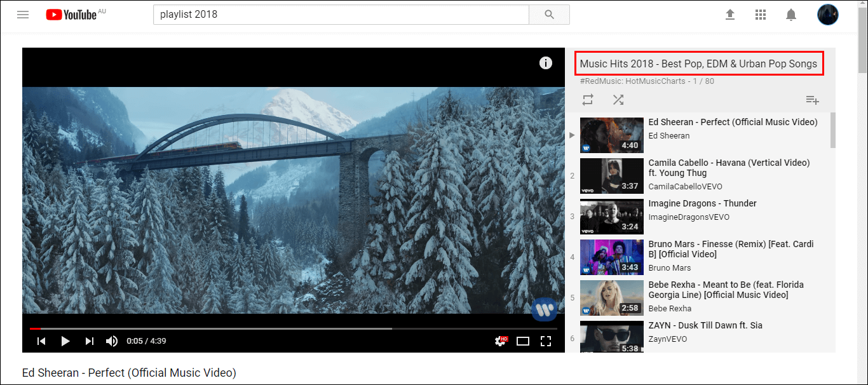The height and width of the screenshot is (385, 868).
Task: Save the playlist to library
Action: pos(812,100)
